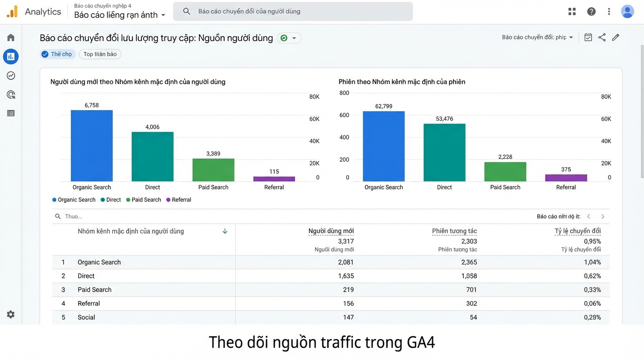Sort by the Người dùng mới column header
Screen dimensions: 644x359
331,230
